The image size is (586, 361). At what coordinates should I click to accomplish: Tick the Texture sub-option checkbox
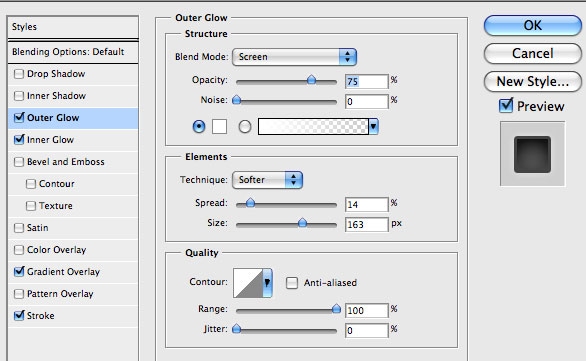(31, 206)
